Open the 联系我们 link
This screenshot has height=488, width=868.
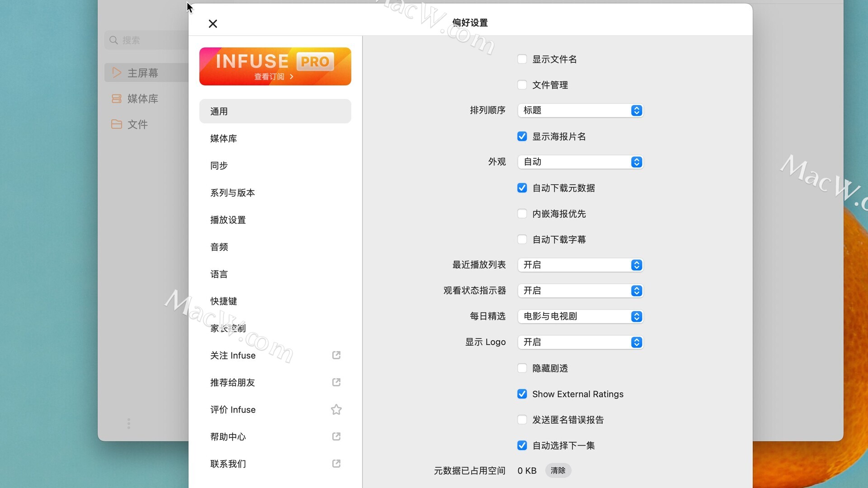[275, 464]
